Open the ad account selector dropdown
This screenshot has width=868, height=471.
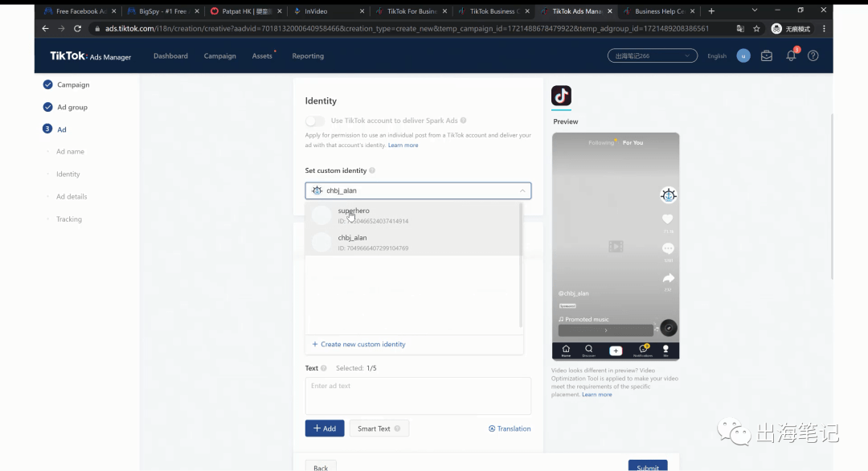pos(652,56)
